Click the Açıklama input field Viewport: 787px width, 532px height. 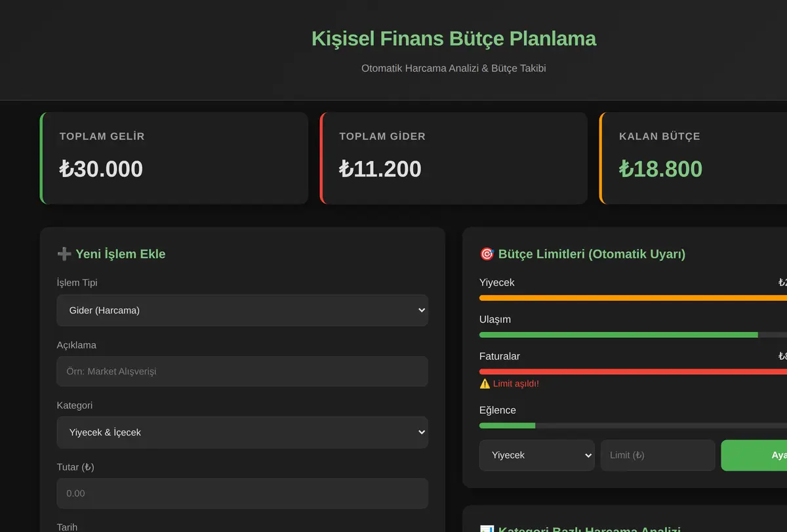pos(243,371)
